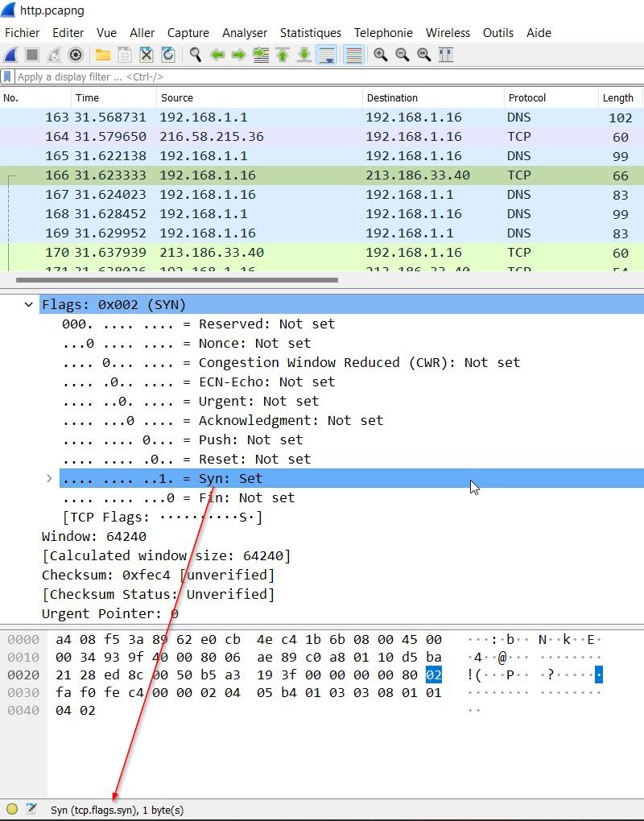Open the Statistiques menu
Screen dimensions: 644x821
pos(311,32)
